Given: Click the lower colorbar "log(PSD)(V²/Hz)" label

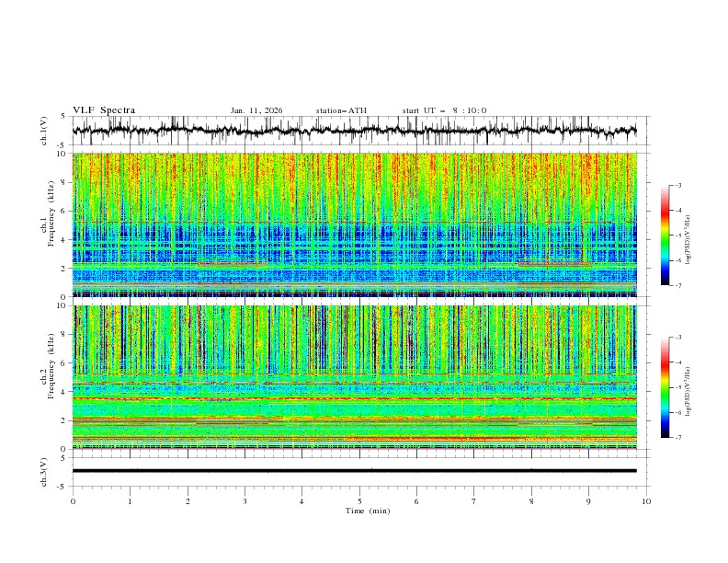Looking at the screenshot, I should click(688, 392).
